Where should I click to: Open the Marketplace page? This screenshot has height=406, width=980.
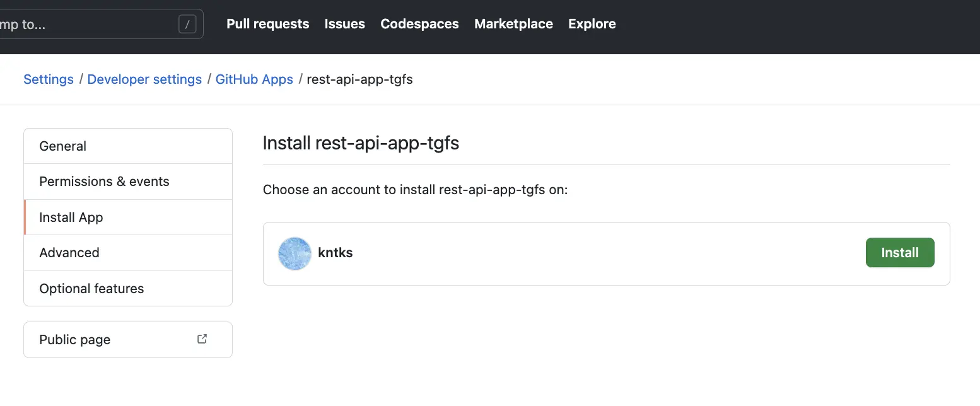pyautogui.click(x=513, y=24)
